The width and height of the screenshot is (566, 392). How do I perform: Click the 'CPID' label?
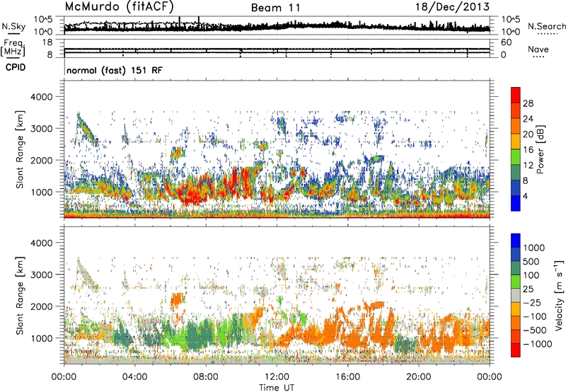coord(16,67)
